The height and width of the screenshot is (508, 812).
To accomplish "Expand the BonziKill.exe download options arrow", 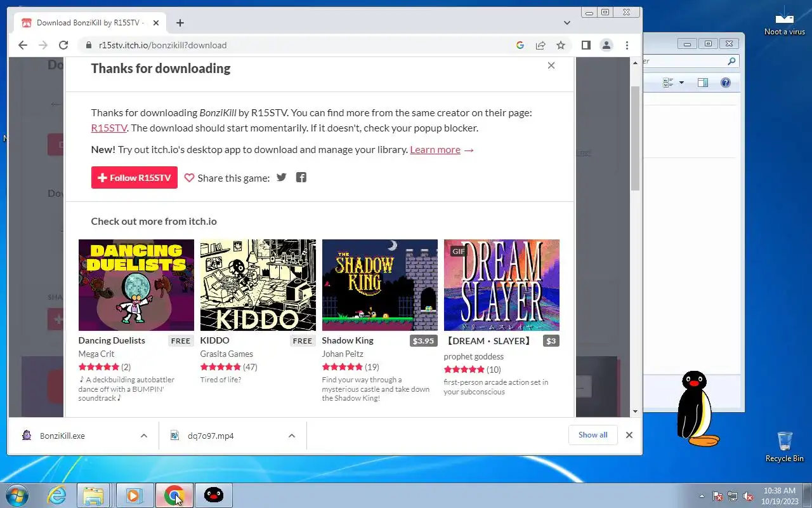I will point(144,436).
